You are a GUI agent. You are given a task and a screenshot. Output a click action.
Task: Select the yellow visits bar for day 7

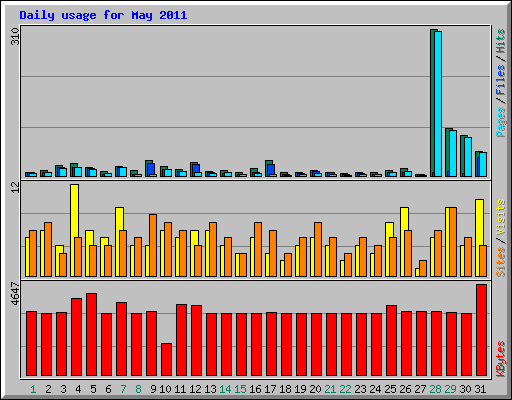(x=120, y=219)
